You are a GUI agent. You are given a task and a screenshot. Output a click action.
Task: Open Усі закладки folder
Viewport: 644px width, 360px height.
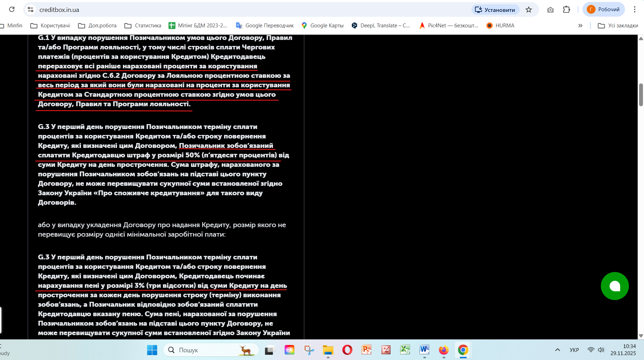pos(618,26)
